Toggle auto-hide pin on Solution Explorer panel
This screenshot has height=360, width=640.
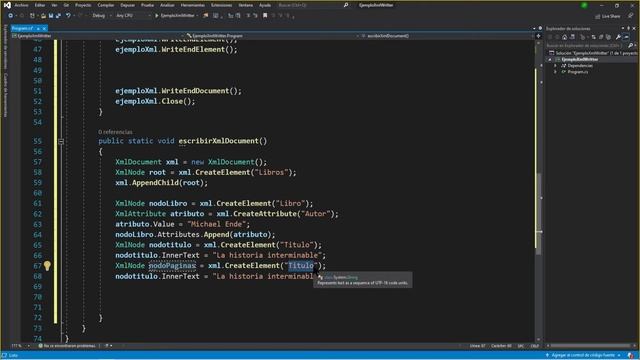click(x=629, y=29)
